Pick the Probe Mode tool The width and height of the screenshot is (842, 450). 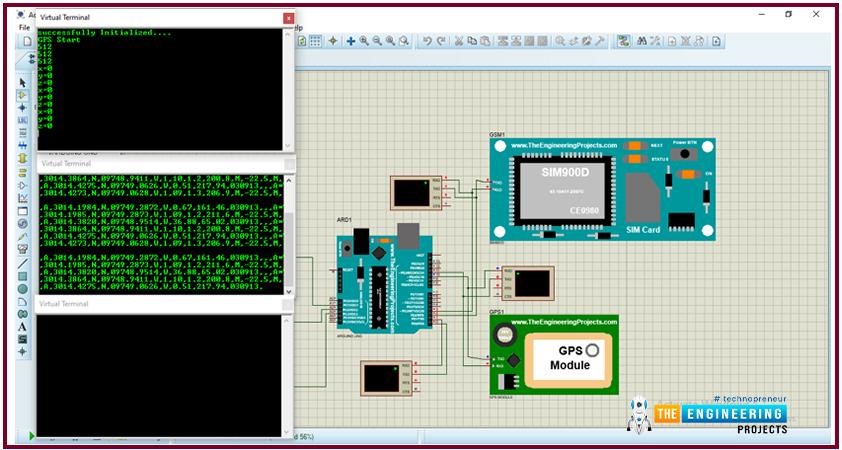(23, 236)
